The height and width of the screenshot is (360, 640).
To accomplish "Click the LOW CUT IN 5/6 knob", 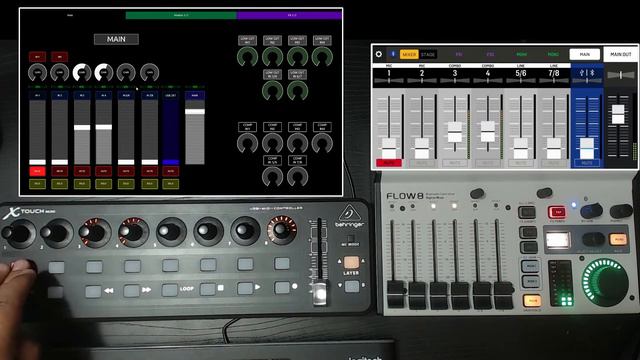I will click(272, 91).
